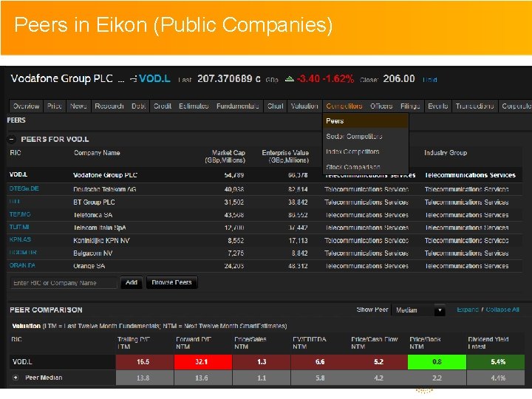Viewport: 532px width, 399px height.
Task: Select the Telefonica SA company name
Action: (x=92, y=215)
